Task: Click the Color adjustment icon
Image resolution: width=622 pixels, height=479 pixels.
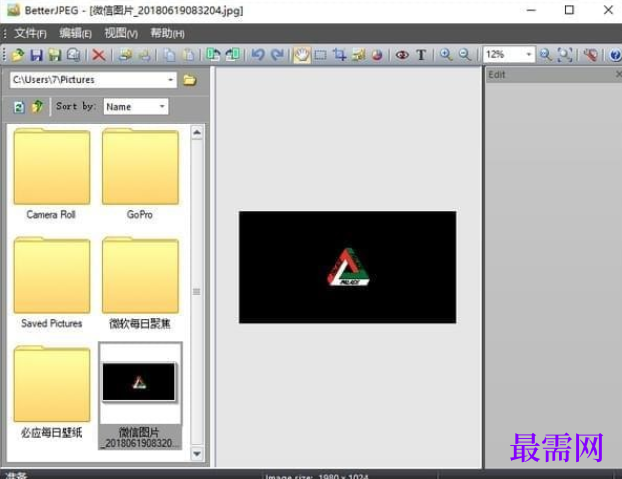Action: [x=377, y=55]
